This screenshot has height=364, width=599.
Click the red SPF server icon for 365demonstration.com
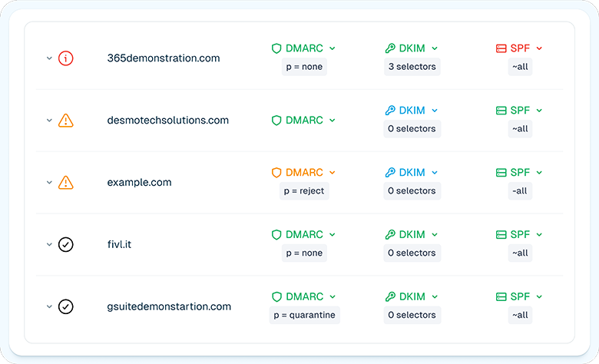(x=501, y=48)
